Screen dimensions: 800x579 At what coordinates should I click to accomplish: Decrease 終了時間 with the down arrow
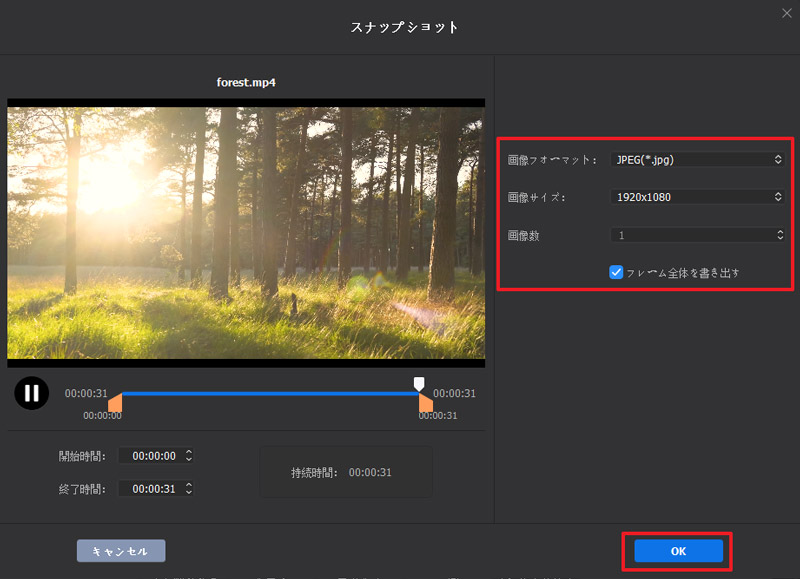point(189,493)
